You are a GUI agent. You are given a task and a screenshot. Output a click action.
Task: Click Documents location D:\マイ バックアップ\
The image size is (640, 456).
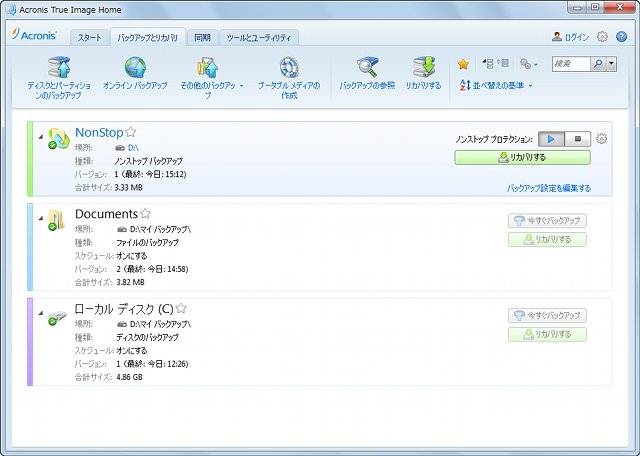pyautogui.click(x=160, y=229)
